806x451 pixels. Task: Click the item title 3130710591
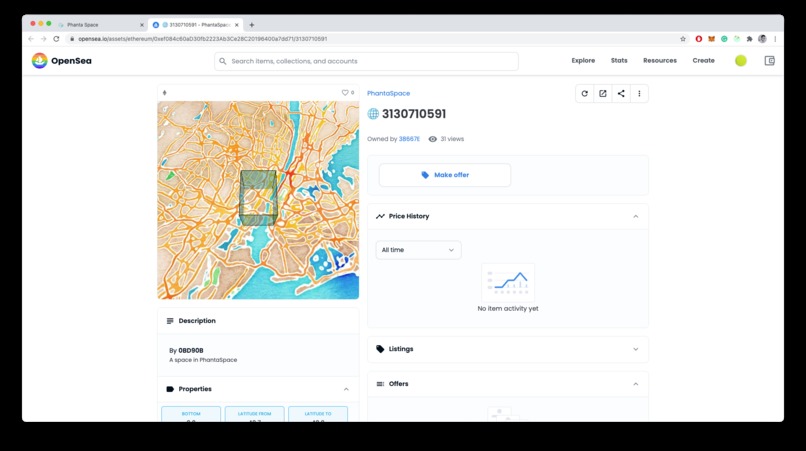coord(414,114)
